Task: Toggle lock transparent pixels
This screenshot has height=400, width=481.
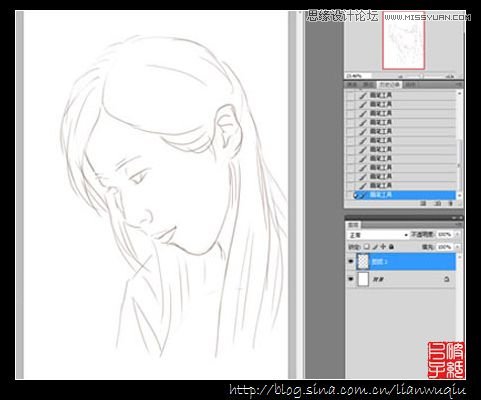Action: [366, 247]
